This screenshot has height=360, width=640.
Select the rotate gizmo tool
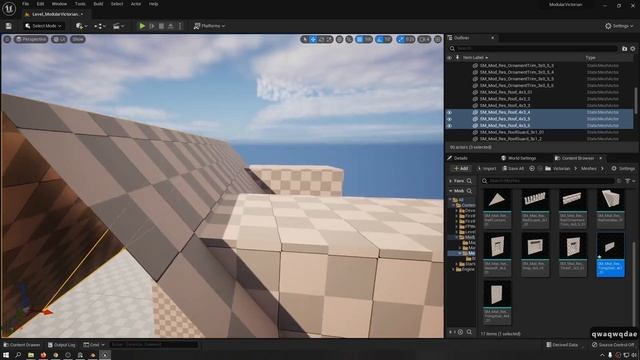(x=321, y=39)
